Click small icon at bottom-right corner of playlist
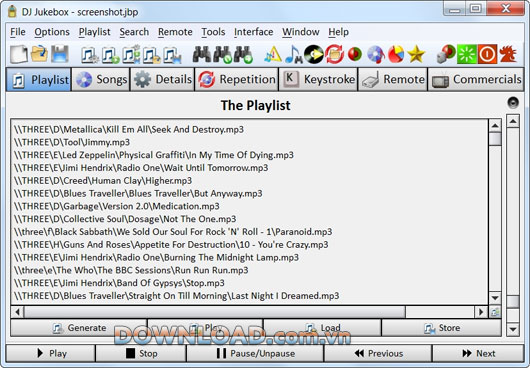The width and height of the screenshot is (530, 368). [495, 312]
